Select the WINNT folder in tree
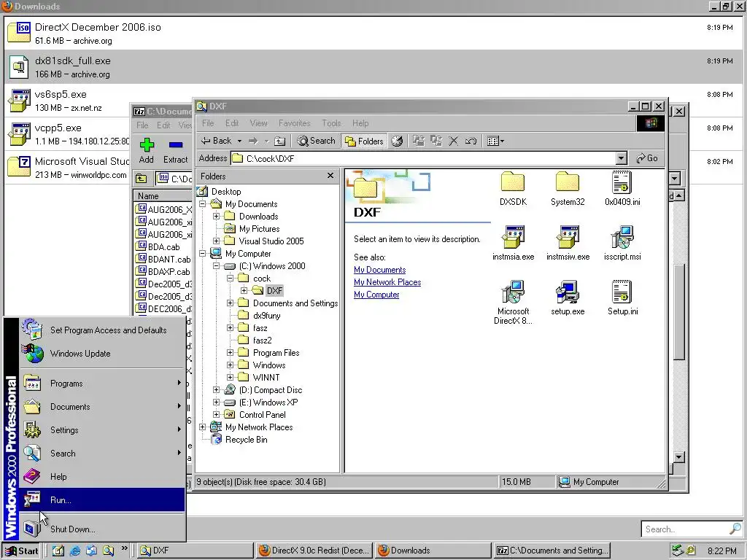The image size is (747, 560). 266,378
